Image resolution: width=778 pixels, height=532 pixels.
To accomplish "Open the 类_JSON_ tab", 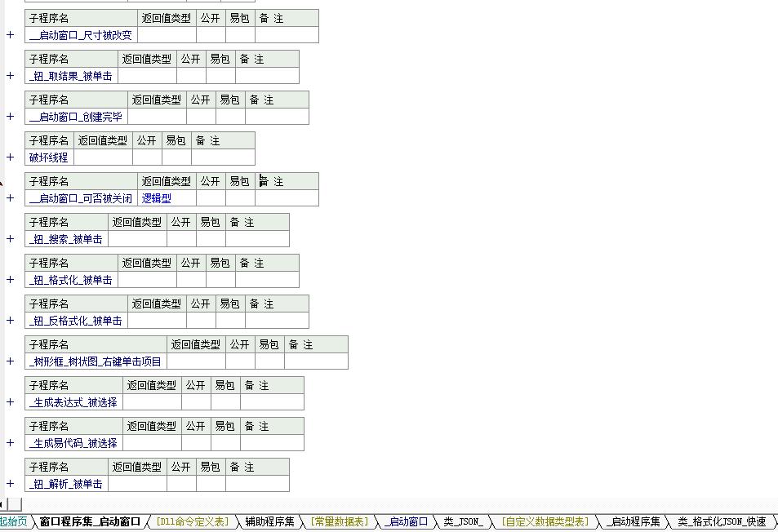I will 463,521.
